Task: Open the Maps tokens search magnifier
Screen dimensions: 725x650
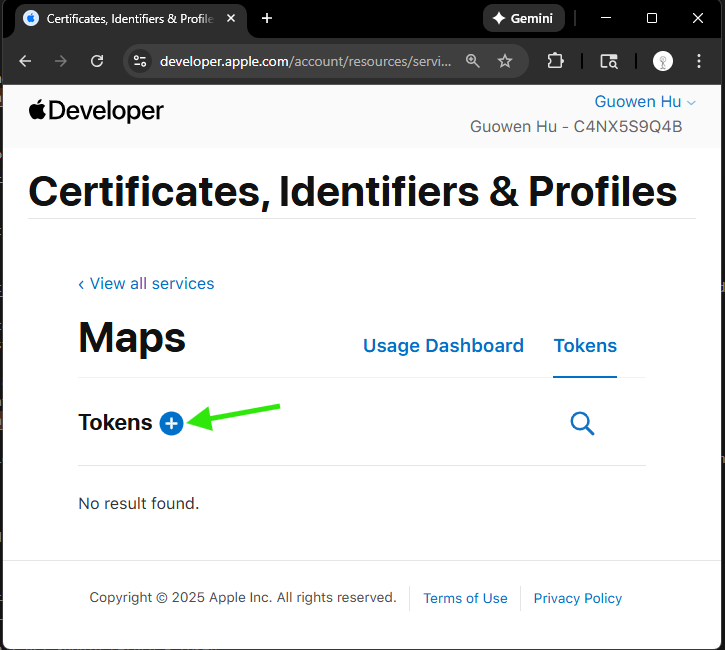Action: (582, 424)
